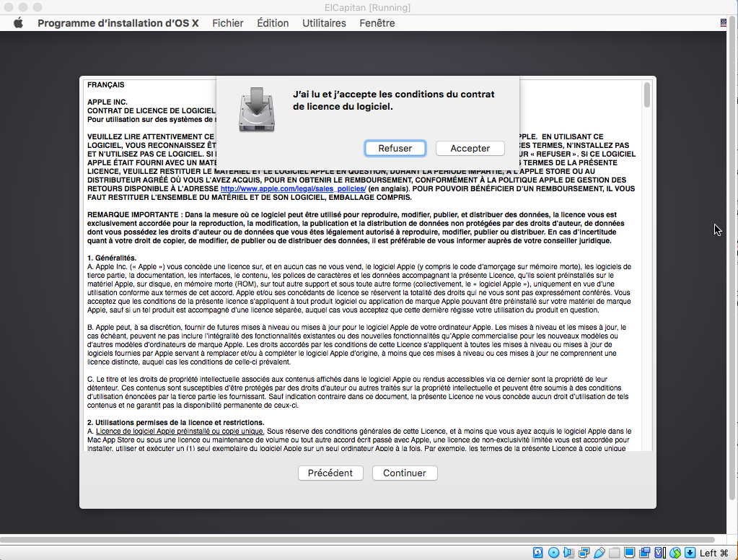Open the Fichier menu

pos(228,23)
